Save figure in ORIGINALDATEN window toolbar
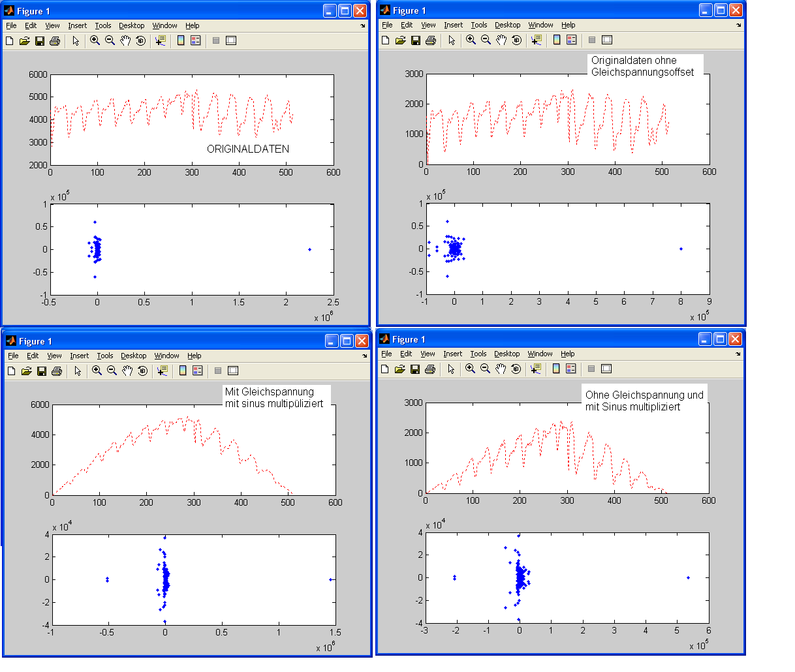795x672 pixels. [x=39, y=40]
